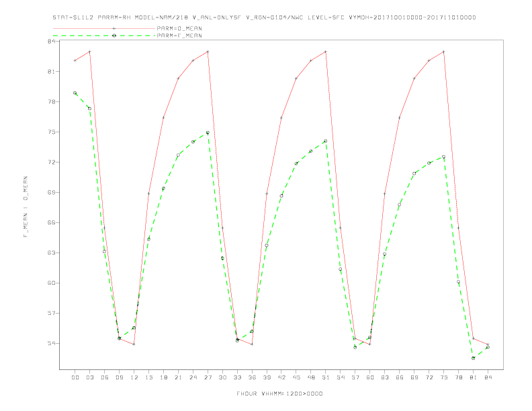This screenshot has height=411, width=532.
Task: Click the green F_MEAN circle marker at hour 51
Action: pos(326,141)
